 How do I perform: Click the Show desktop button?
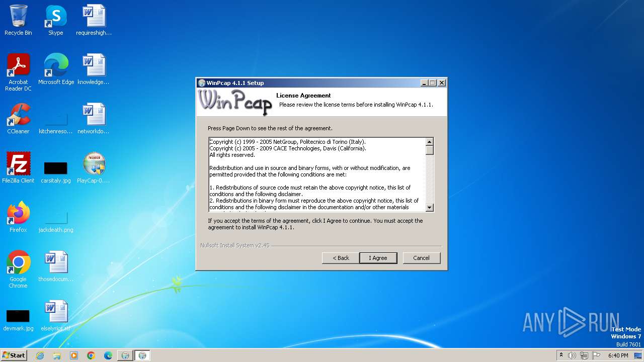coord(638,355)
